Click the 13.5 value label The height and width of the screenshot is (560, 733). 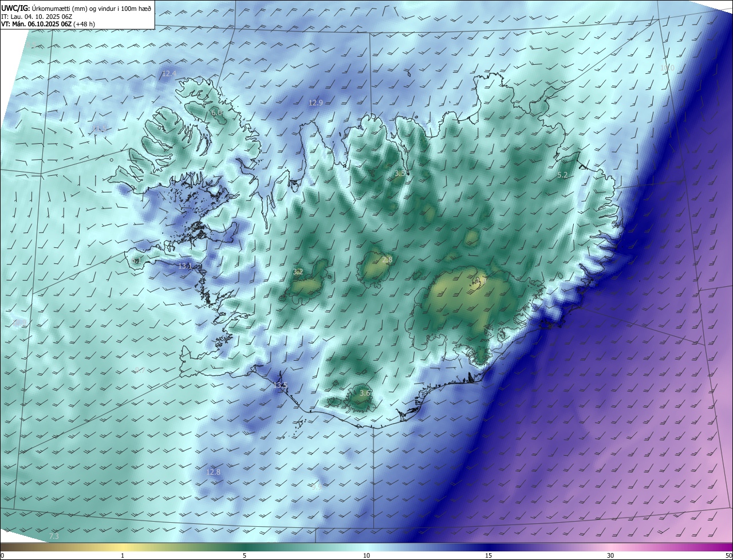click(280, 385)
